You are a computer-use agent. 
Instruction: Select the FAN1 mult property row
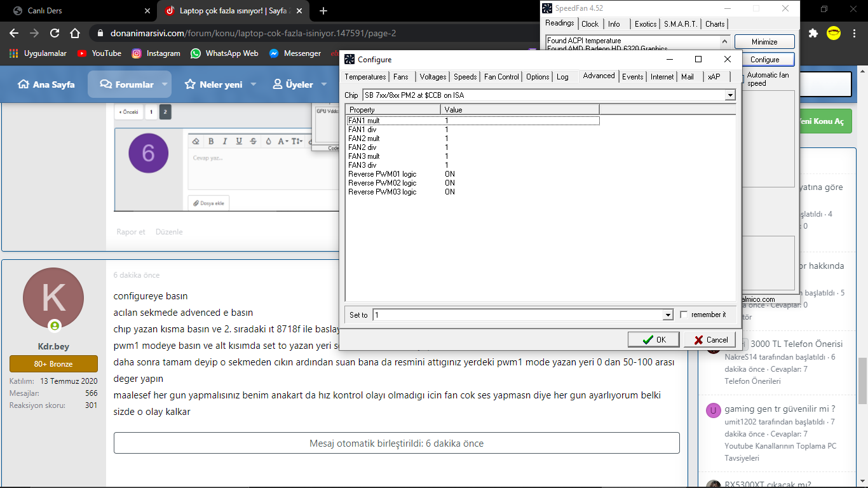click(473, 121)
